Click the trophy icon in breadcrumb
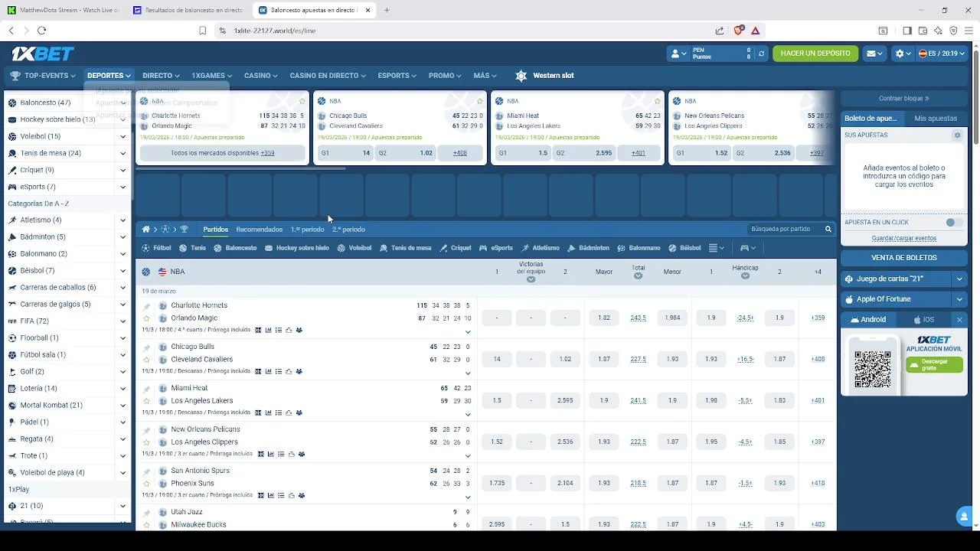This screenshot has height=551, width=980. click(x=184, y=230)
